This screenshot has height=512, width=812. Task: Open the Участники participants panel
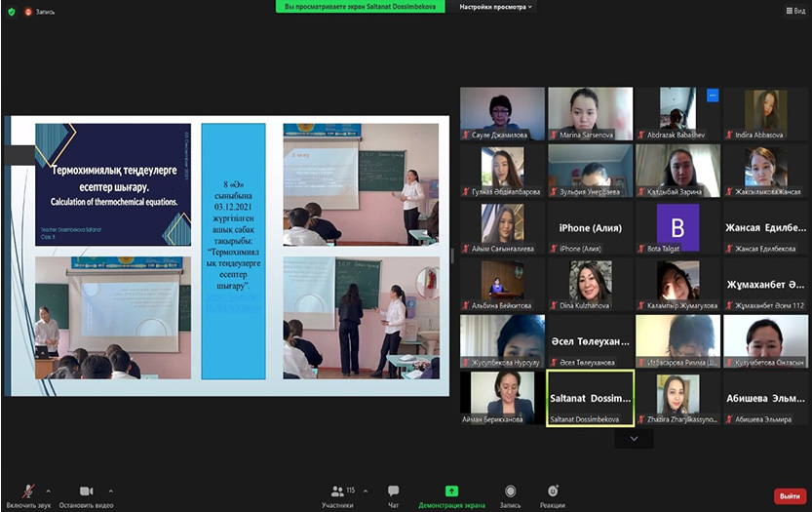point(339,492)
